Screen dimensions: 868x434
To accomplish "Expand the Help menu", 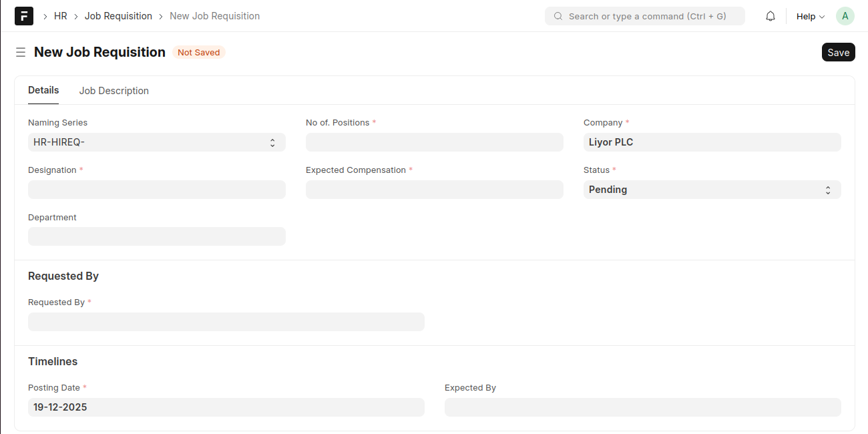I will (810, 16).
